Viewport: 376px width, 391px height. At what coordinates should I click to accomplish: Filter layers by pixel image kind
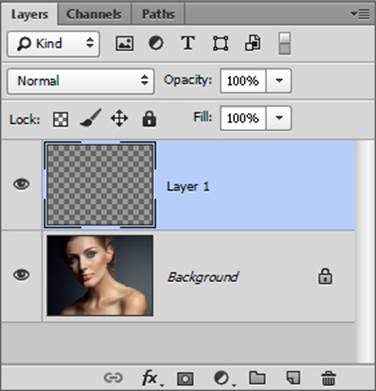[x=125, y=43]
